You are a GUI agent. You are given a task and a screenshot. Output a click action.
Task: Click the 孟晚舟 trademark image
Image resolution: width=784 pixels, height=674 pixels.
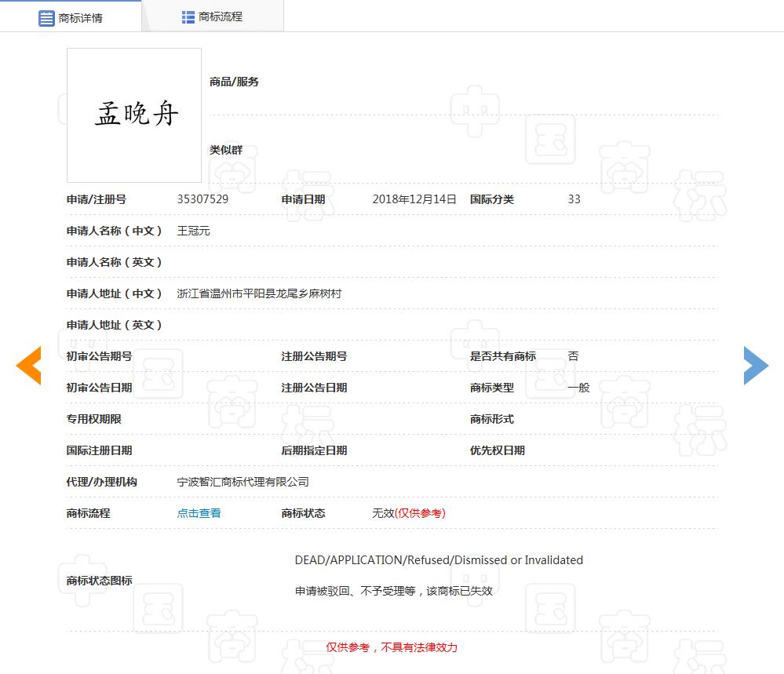[x=134, y=115]
